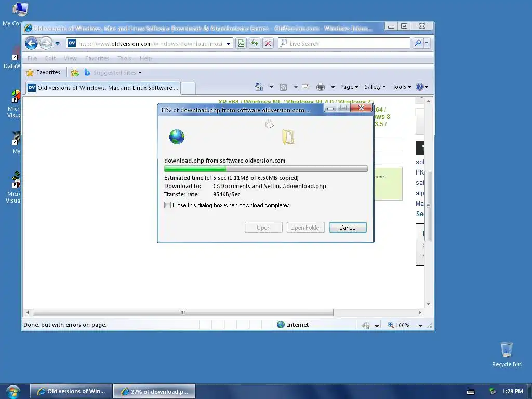Select the Old versions of Windows tab
Viewport: 532px width, 399px height.
103,87
